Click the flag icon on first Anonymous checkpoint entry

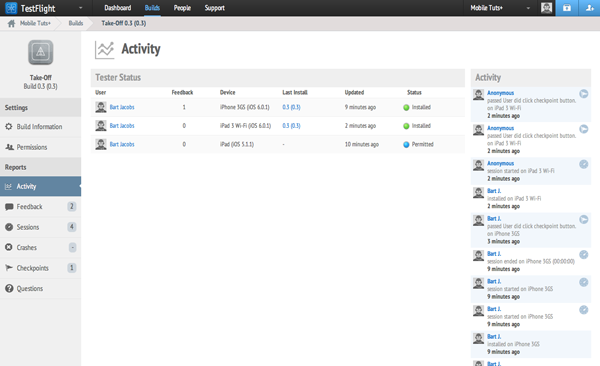tap(584, 94)
